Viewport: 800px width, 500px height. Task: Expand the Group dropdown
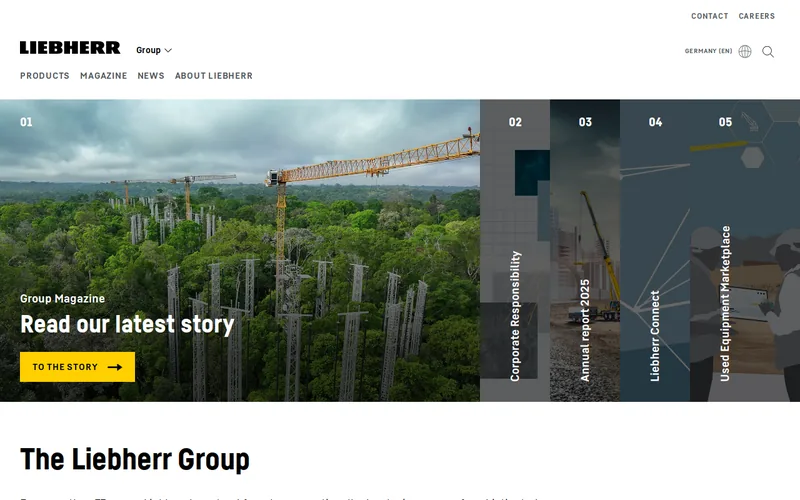pyautogui.click(x=154, y=50)
